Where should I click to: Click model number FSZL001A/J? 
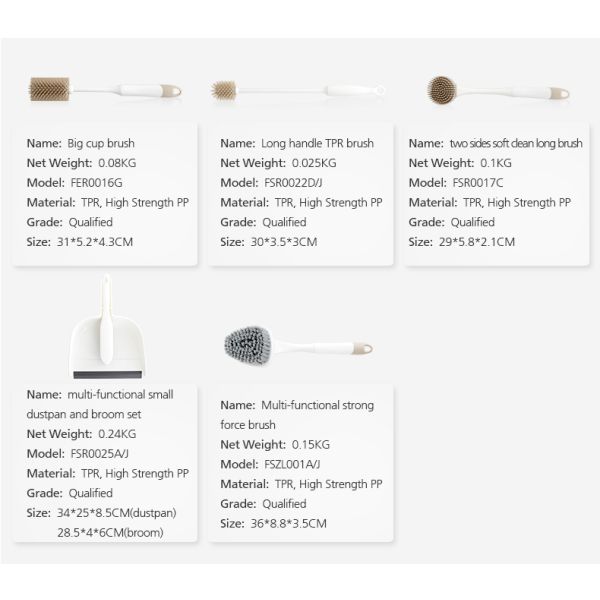coord(295,464)
